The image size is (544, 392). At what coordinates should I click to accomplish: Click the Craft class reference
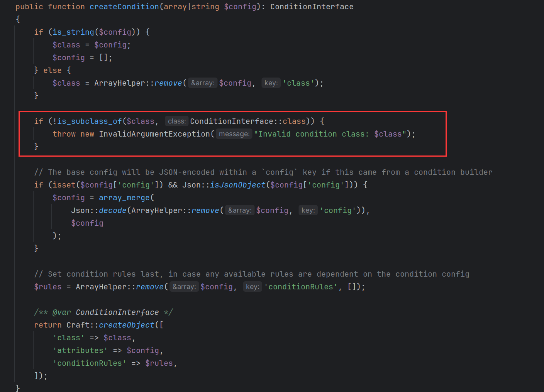click(78, 325)
